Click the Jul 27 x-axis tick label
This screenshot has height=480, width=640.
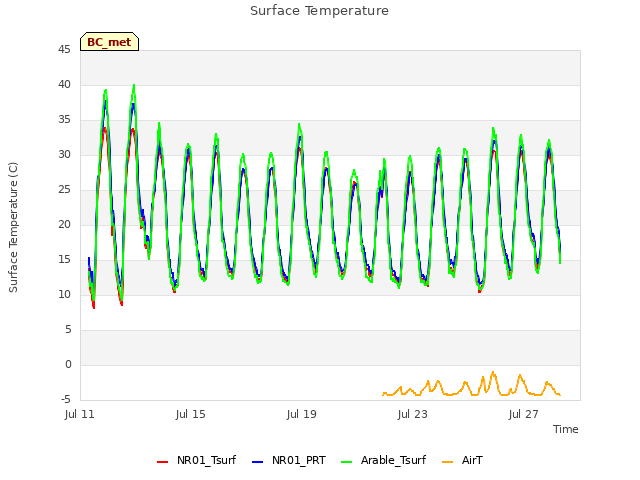(x=524, y=414)
